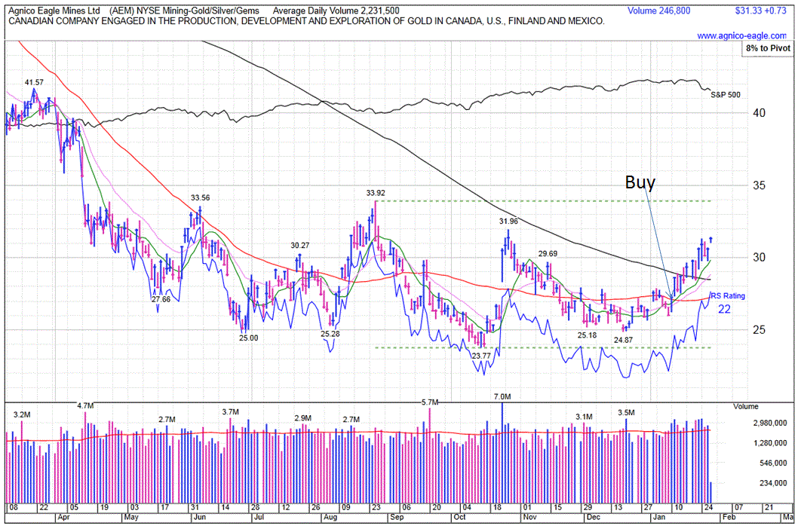The width and height of the screenshot is (801, 532).
Task: Click the "(AEM)" ticker symbol
Action: click(121, 11)
